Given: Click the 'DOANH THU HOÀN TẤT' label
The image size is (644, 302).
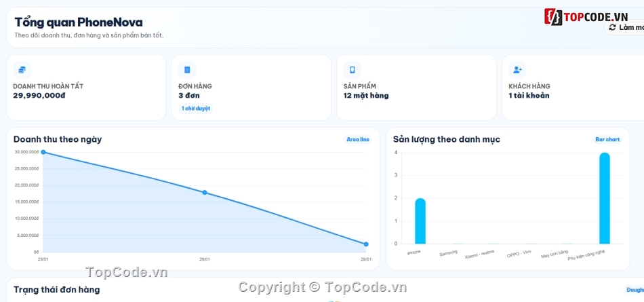Looking at the screenshot, I should coord(48,86).
